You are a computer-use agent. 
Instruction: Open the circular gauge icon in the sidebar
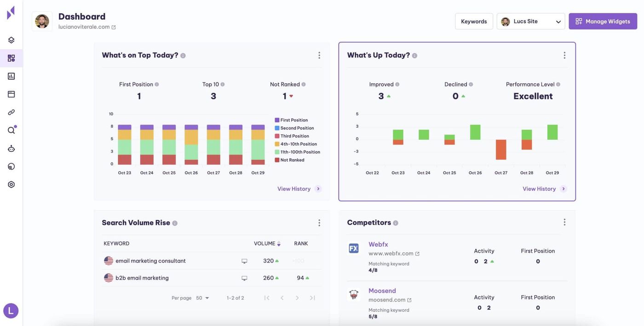click(x=11, y=166)
